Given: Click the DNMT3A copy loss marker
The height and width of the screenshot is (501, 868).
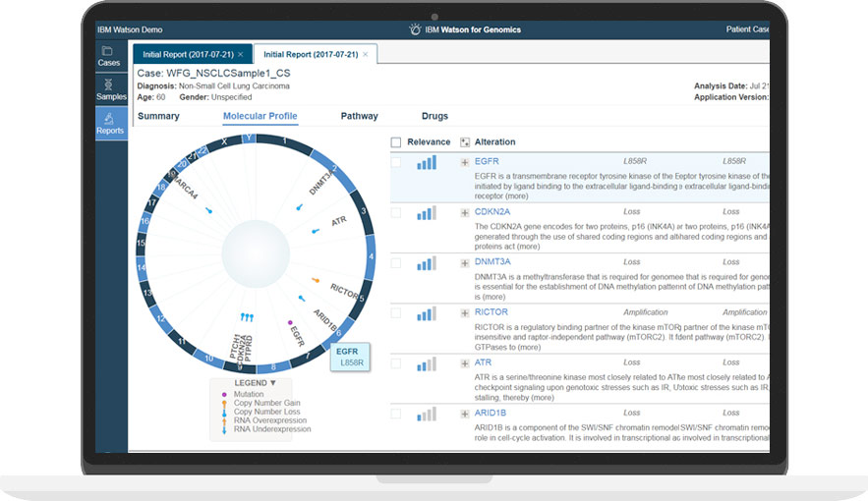Looking at the screenshot, I should click(x=300, y=207).
